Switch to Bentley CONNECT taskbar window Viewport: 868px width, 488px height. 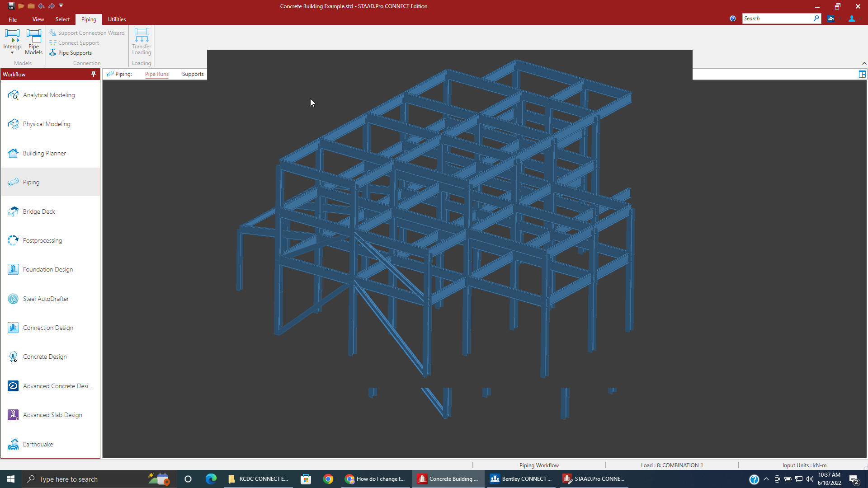(x=521, y=479)
